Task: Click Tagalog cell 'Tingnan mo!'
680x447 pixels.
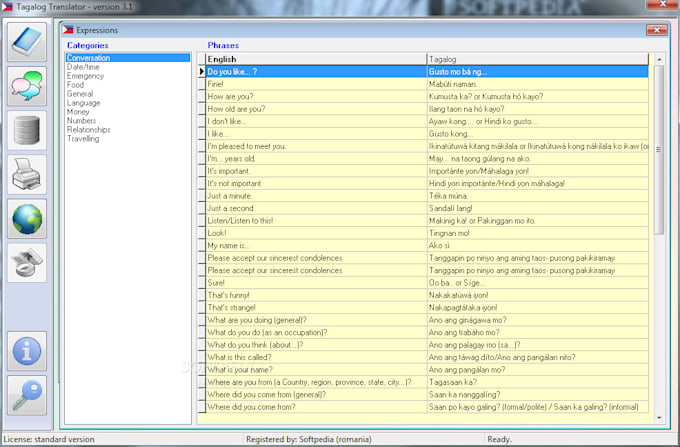Action: pos(538,233)
